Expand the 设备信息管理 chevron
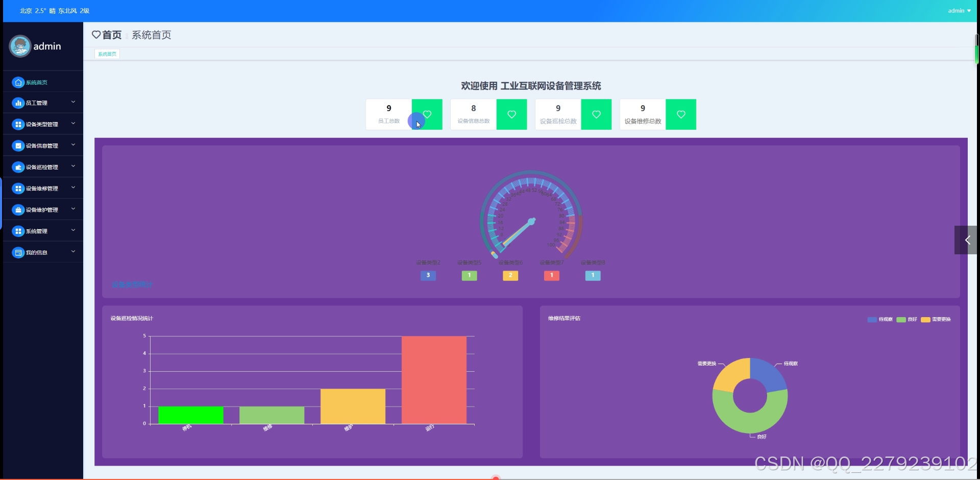Screen dimensions: 980x480 pyautogui.click(x=73, y=145)
